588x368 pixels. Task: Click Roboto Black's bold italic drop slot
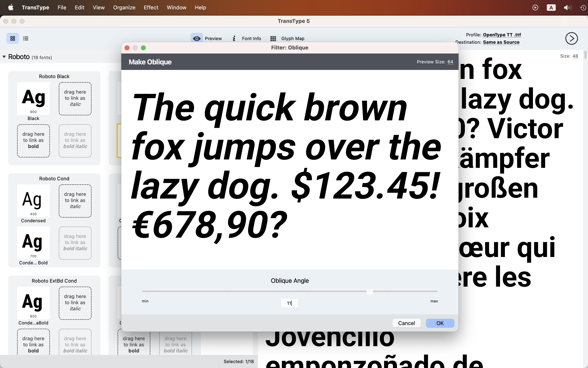[x=75, y=141]
